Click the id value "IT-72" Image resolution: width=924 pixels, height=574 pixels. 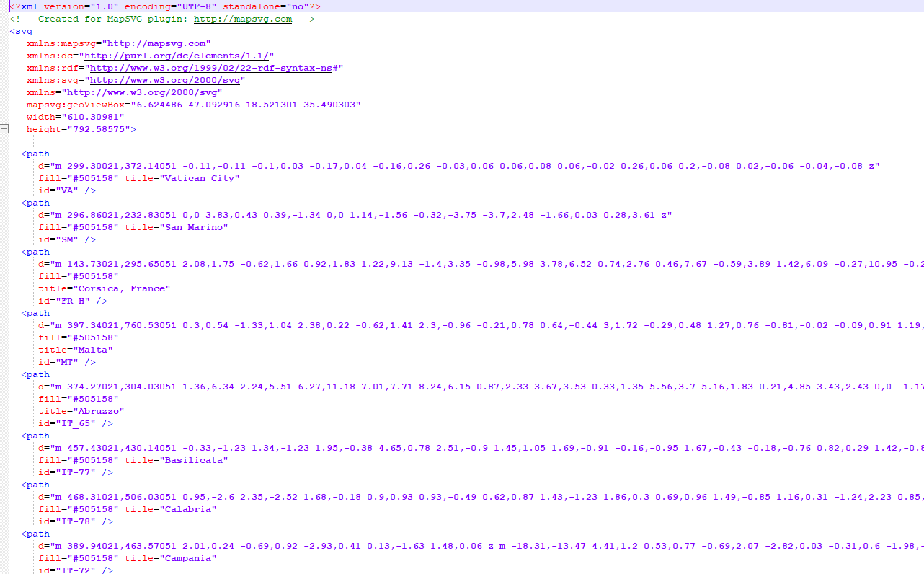(76, 570)
